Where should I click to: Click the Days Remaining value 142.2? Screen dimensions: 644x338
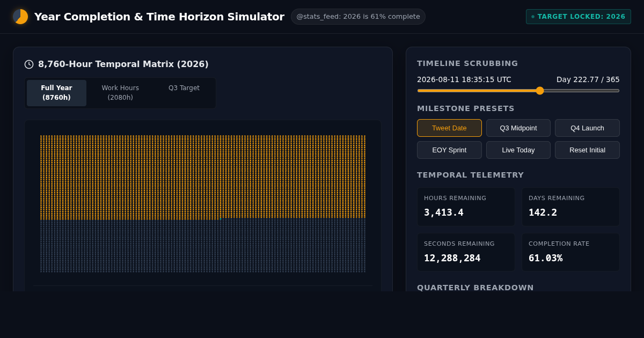pyautogui.click(x=543, y=212)
